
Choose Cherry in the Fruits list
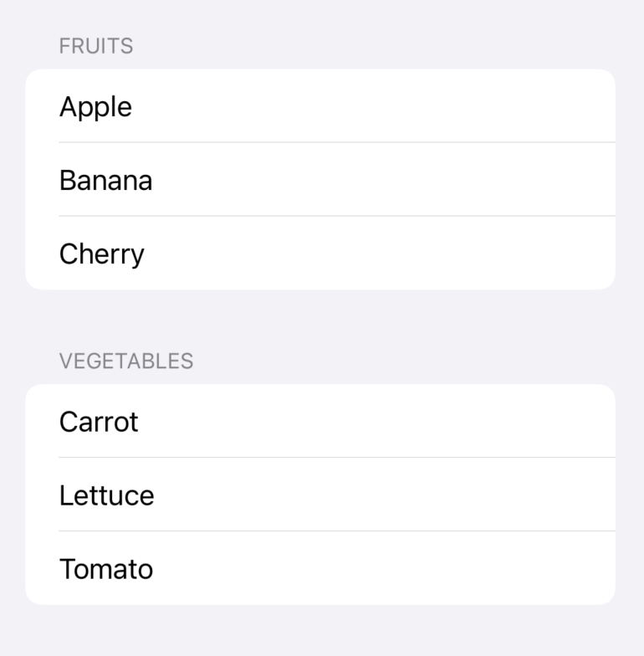point(320,254)
